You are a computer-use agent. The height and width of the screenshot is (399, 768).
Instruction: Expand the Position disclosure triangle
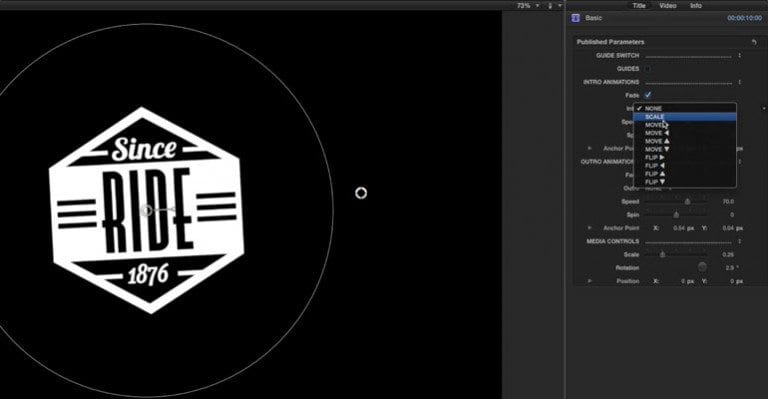590,281
